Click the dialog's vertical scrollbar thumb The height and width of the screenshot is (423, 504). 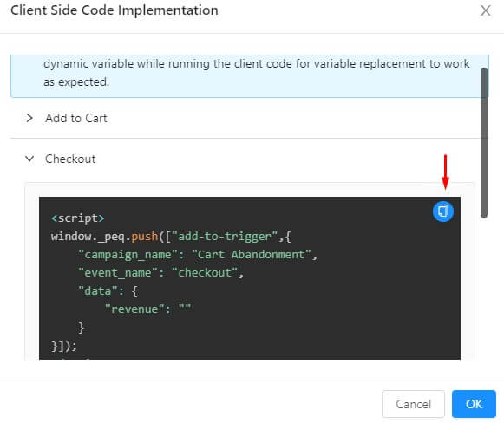pos(484,143)
